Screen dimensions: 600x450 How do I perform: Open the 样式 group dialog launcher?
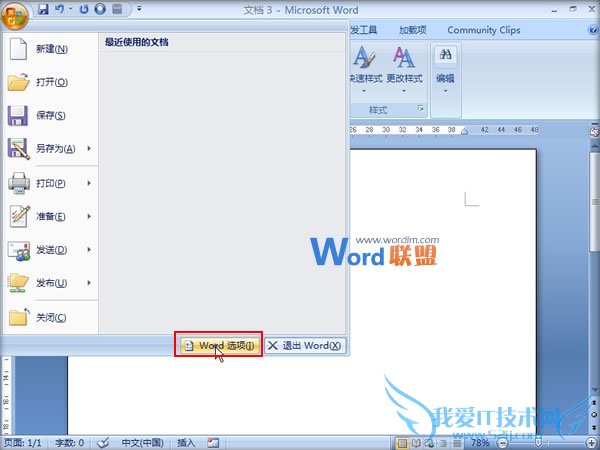coord(421,108)
